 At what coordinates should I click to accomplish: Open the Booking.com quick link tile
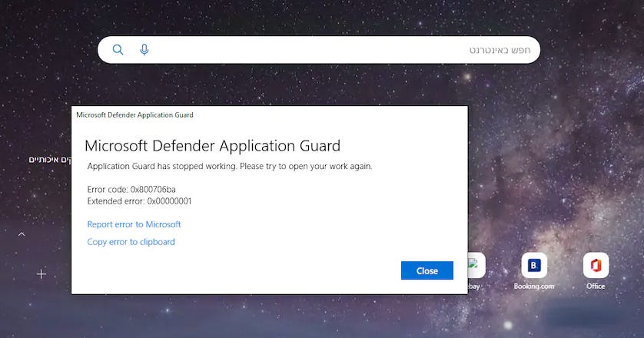pyautogui.click(x=534, y=265)
